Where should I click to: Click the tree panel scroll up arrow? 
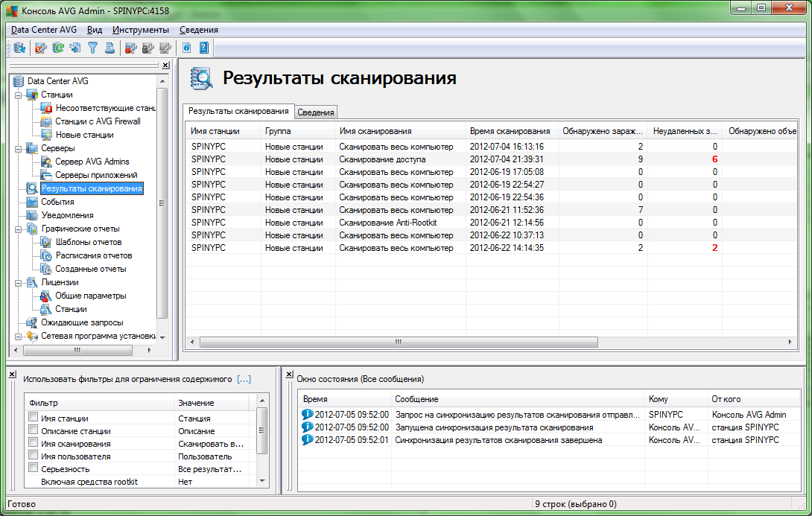[x=162, y=81]
